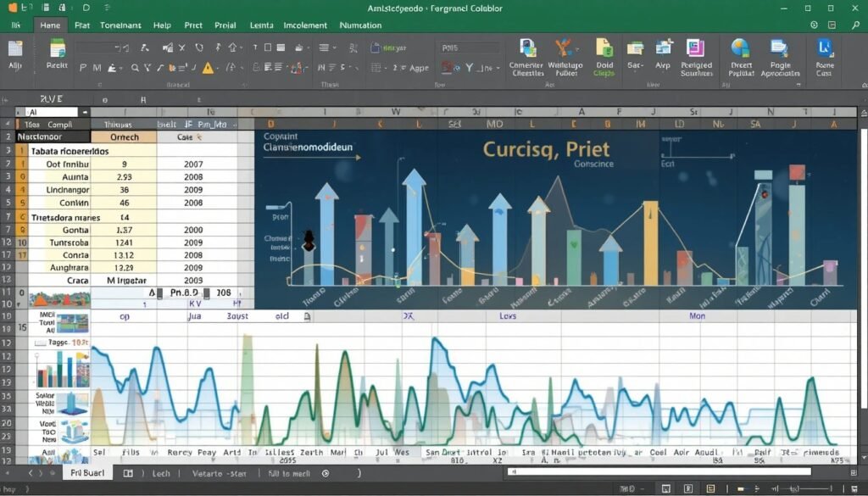Click the circled icon after full to mecll tab
The height and width of the screenshot is (496, 868).
point(325,473)
